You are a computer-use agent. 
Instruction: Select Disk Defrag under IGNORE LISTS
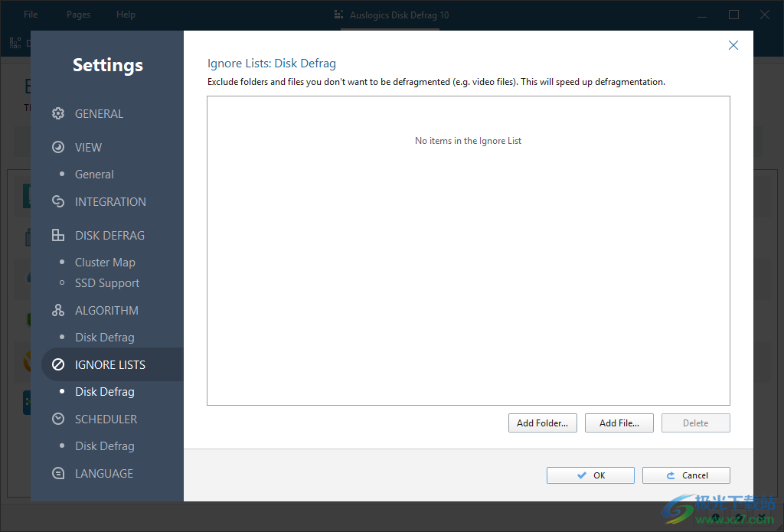(104, 392)
